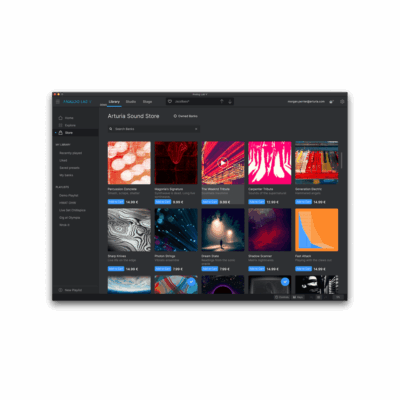Create a New Playlist

click(x=70, y=290)
